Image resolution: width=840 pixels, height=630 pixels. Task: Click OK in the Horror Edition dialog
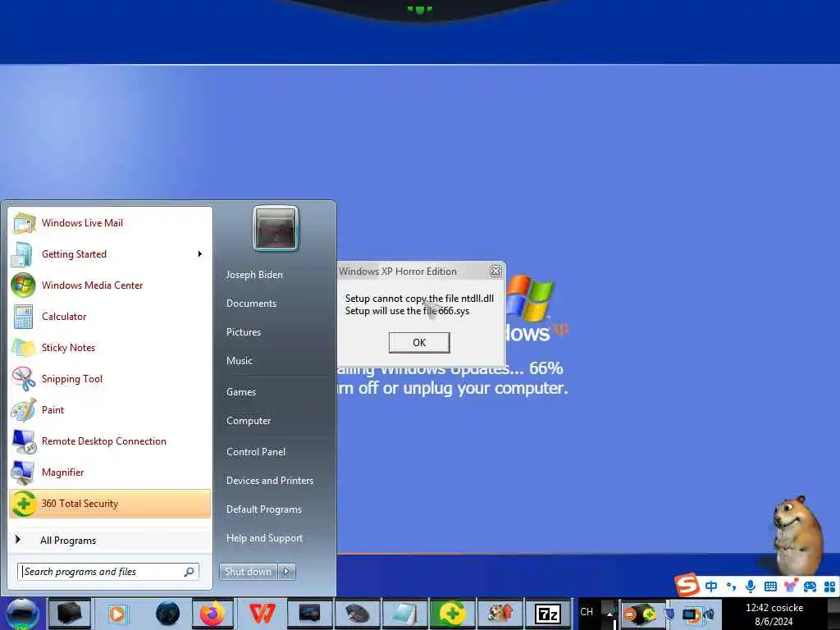[419, 342]
